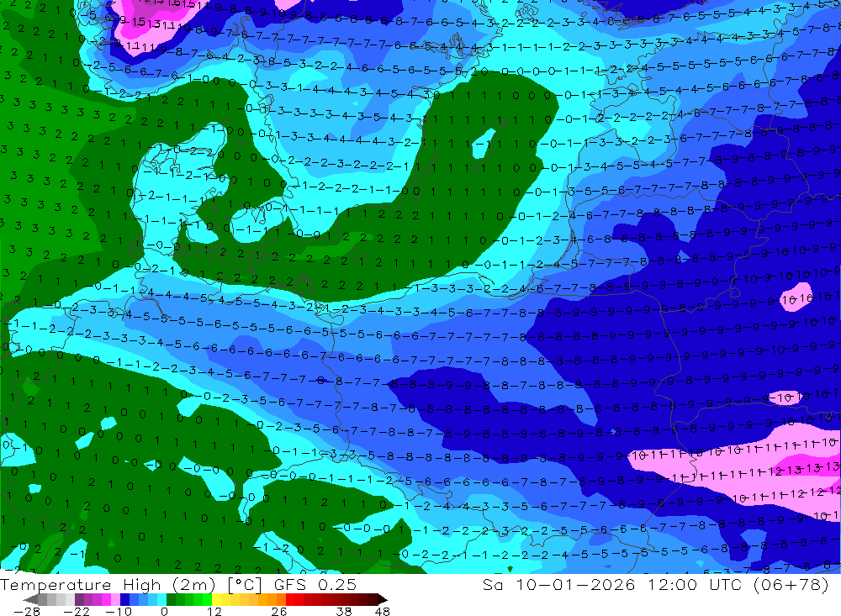Image resolution: width=841 pixels, height=616 pixels.
Task: Click the '12' legend scale value
Action: (x=214, y=611)
